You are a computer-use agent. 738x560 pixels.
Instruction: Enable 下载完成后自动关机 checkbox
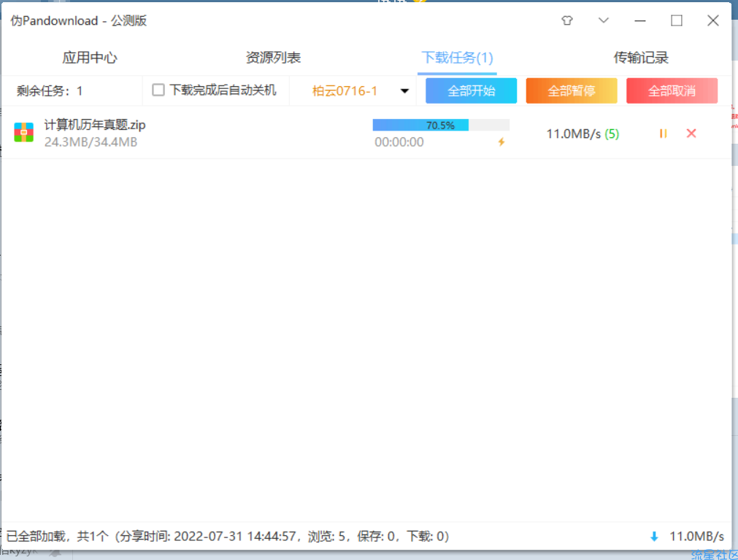pyautogui.click(x=158, y=90)
